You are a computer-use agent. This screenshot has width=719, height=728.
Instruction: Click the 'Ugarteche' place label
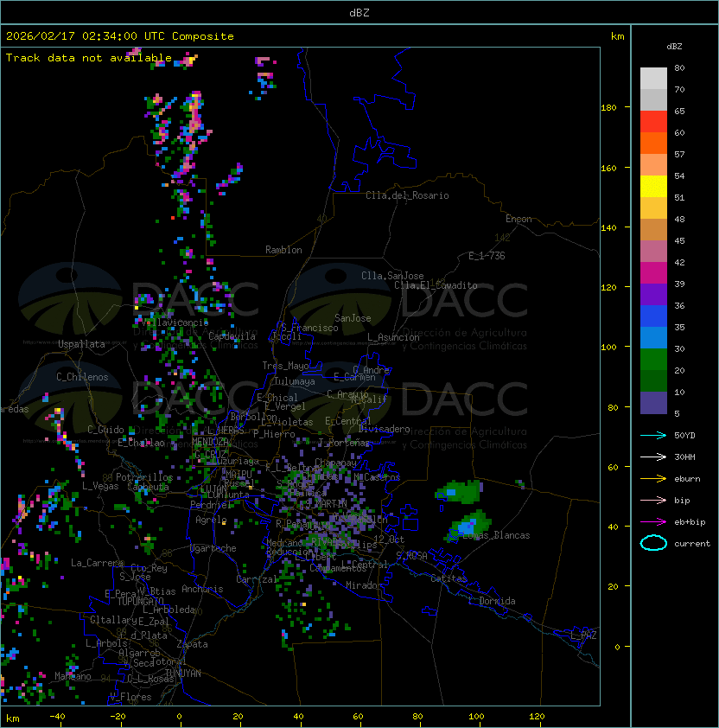[213, 548]
